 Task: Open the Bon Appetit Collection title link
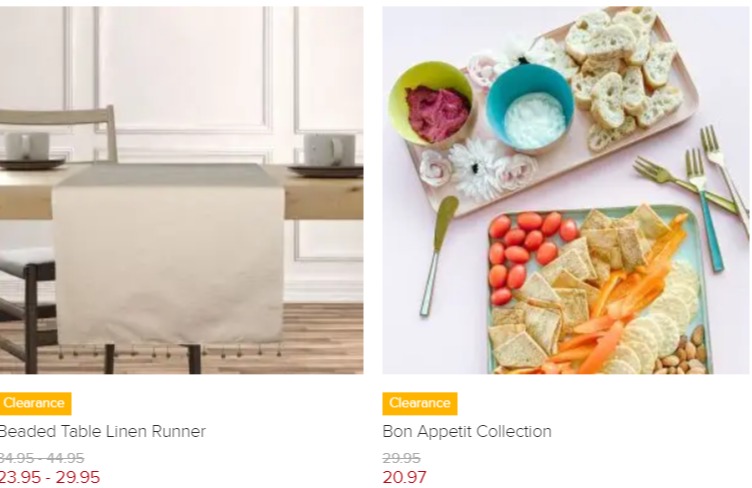(467, 431)
